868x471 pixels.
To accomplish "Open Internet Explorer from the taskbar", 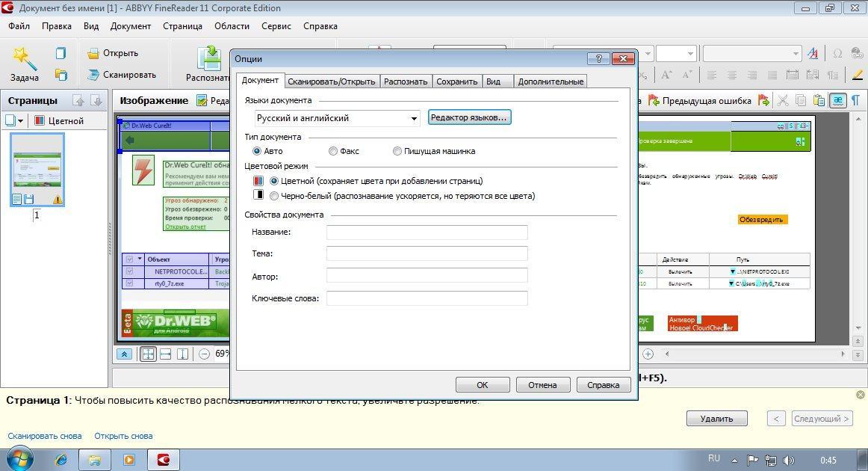I will [x=61, y=460].
